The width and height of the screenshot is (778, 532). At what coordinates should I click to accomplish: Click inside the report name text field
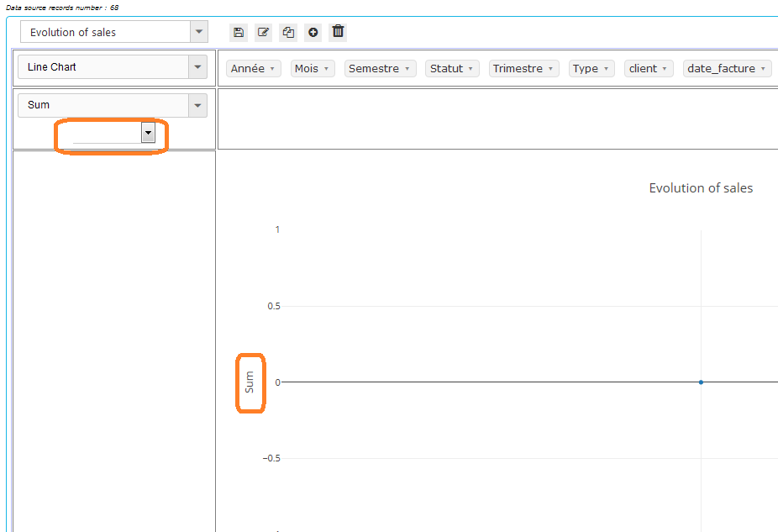coord(101,31)
